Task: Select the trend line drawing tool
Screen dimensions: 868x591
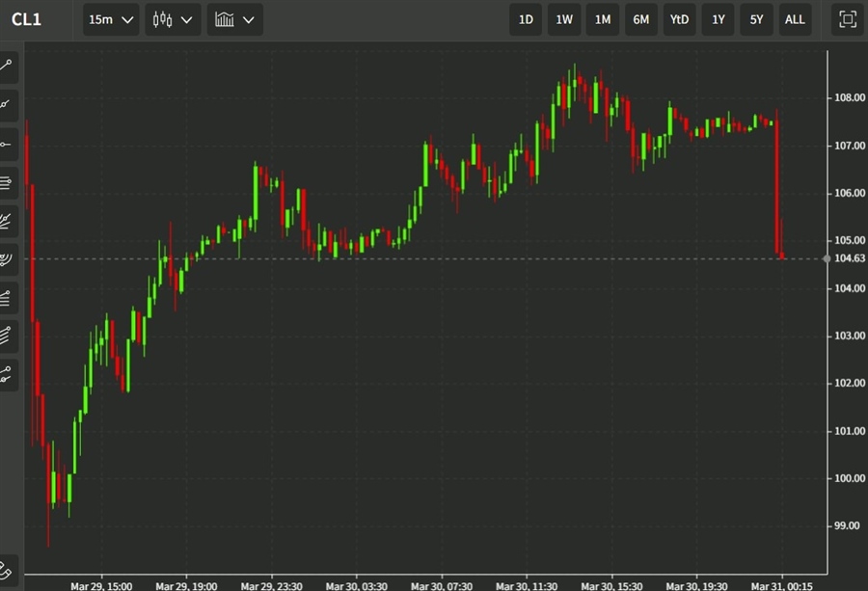Action: 7,67
